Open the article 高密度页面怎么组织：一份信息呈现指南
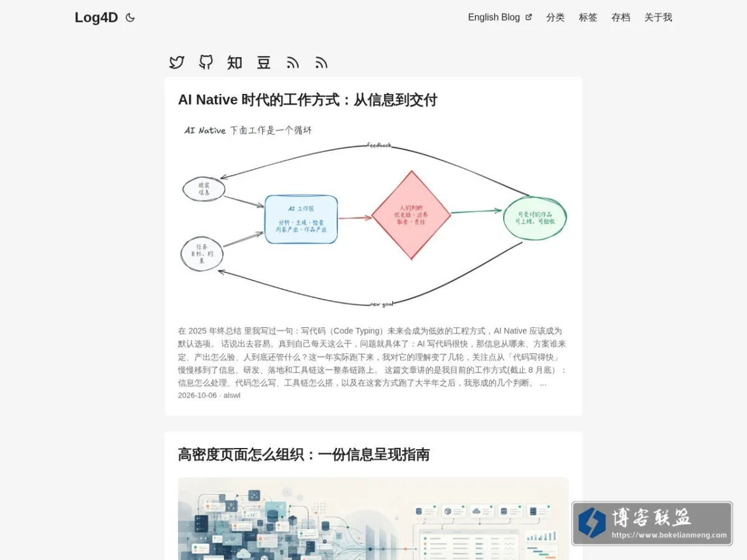The image size is (747, 560). coord(304,454)
